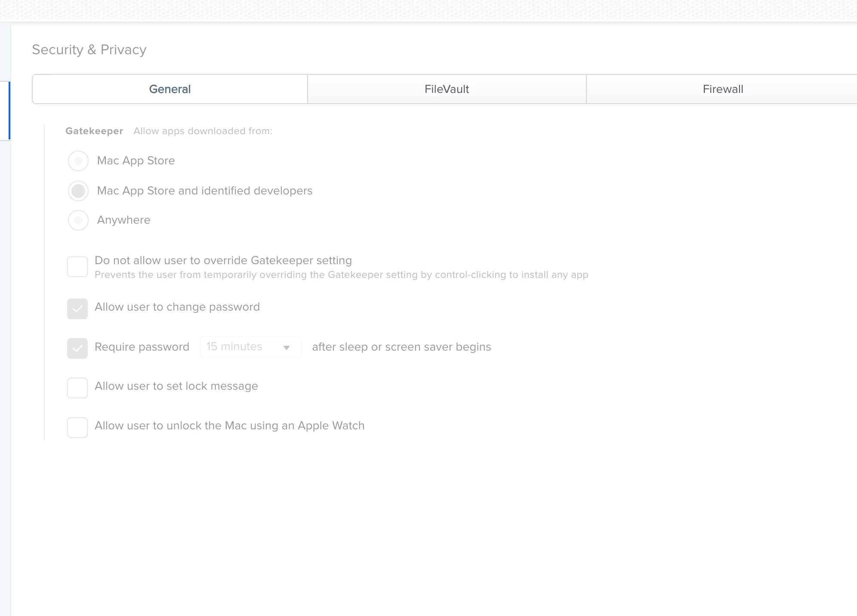Uncheck Allow user to change password
This screenshot has height=616, width=857.
coord(77,309)
